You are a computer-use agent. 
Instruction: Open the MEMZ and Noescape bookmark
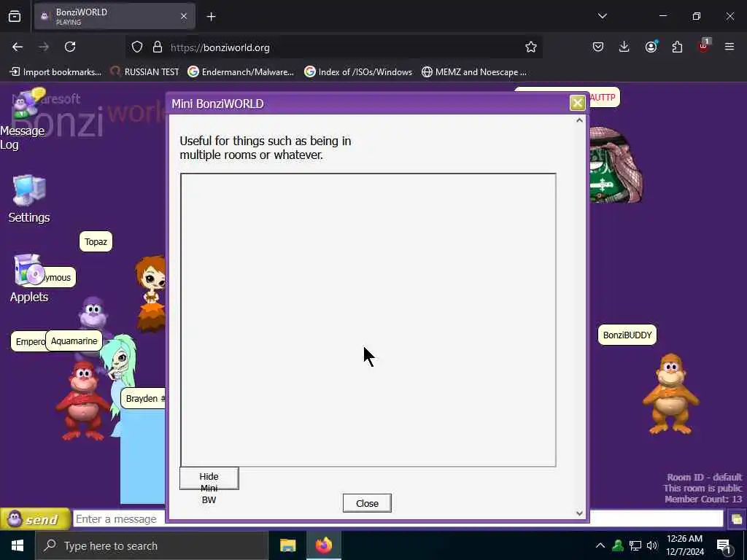tap(474, 72)
